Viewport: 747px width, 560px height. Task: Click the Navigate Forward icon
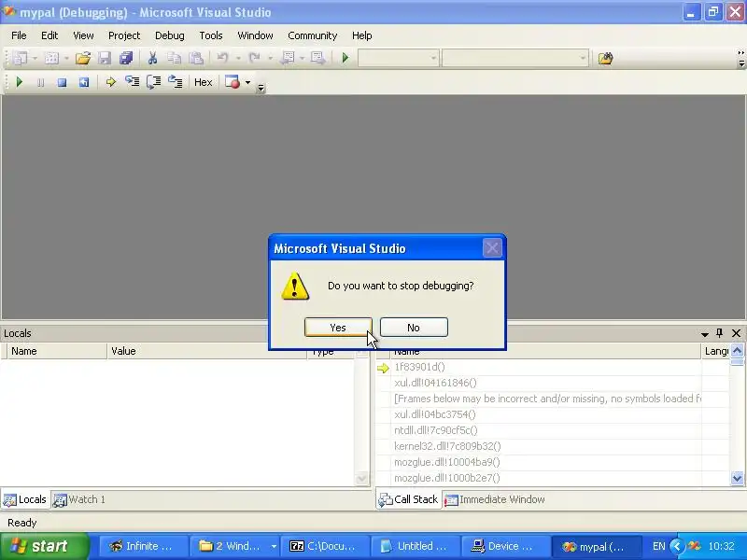(x=317, y=58)
